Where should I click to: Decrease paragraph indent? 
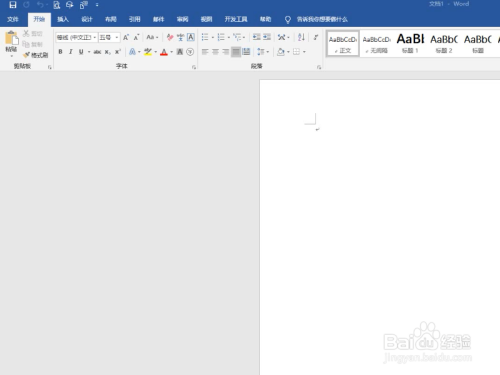click(x=256, y=37)
